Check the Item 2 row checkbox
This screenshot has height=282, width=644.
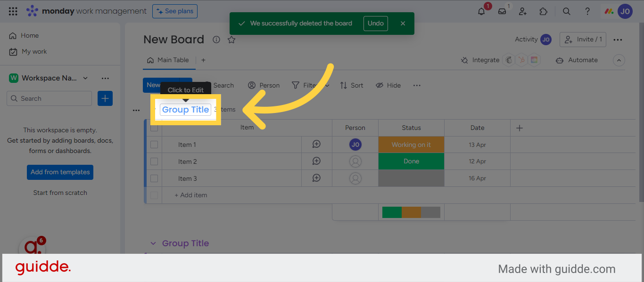coord(154,161)
